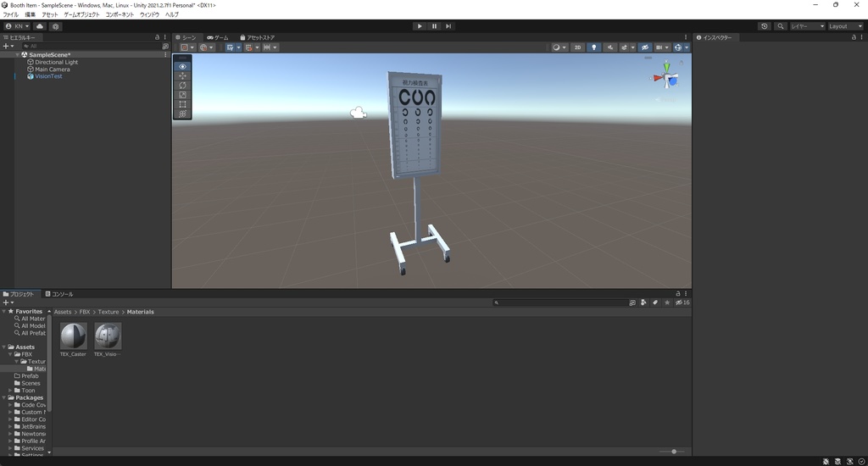Screen dimensions: 868x466
Task: Open hierarchy panel three-dot options
Action: pyautogui.click(x=165, y=37)
